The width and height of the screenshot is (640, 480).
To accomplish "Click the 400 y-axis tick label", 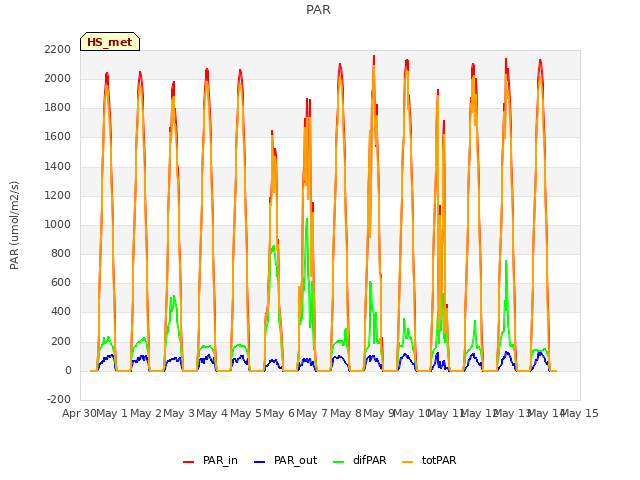I will click(61, 312).
